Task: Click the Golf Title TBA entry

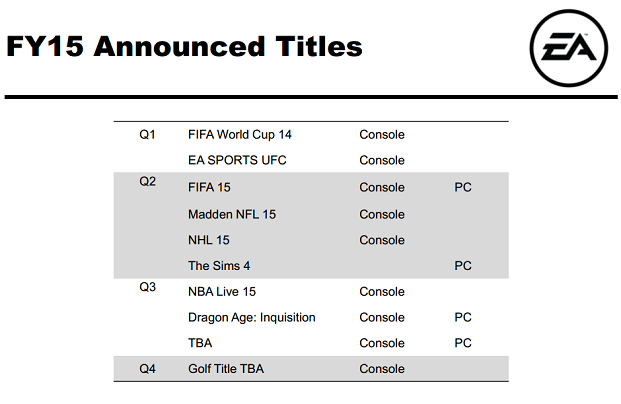Action: [226, 369]
